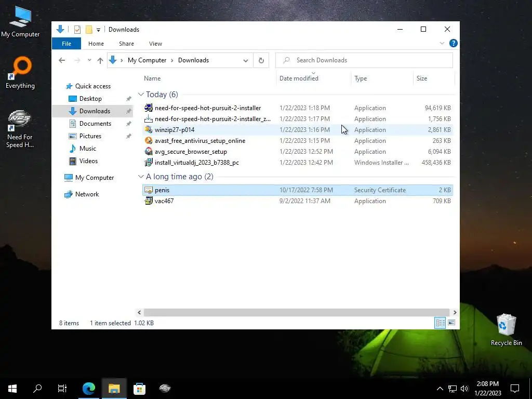Open the My Computer desktop icon
532x399 pixels.
[20, 22]
